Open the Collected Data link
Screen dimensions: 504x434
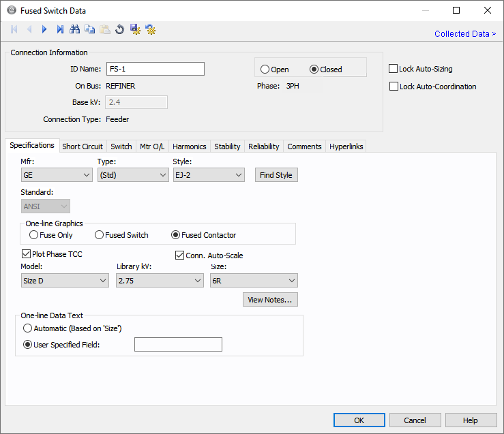[464, 34]
